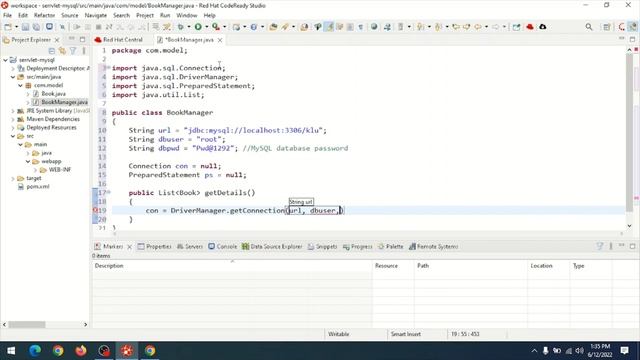Collapse the import fold marker on line 3
This screenshot has width=640, height=360.
coord(109,67)
